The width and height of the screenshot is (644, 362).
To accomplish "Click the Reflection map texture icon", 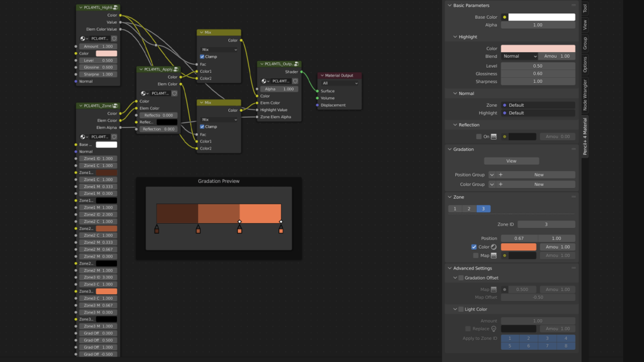I will tap(494, 136).
